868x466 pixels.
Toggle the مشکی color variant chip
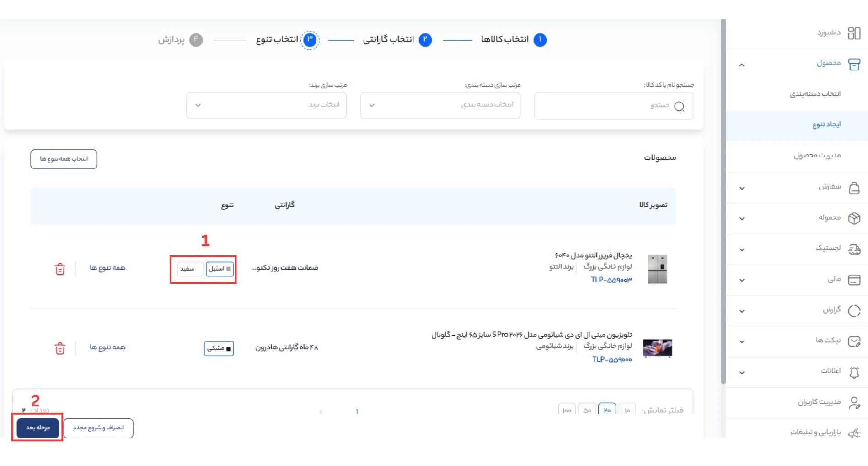[219, 348]
